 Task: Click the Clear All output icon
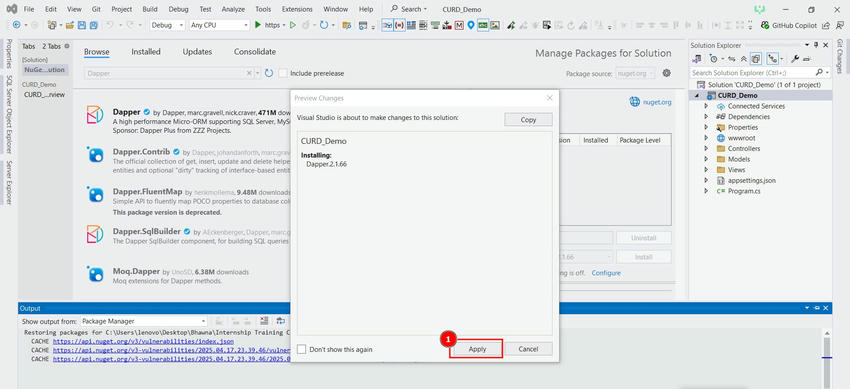pyautogui.click(x=264, y=321)
